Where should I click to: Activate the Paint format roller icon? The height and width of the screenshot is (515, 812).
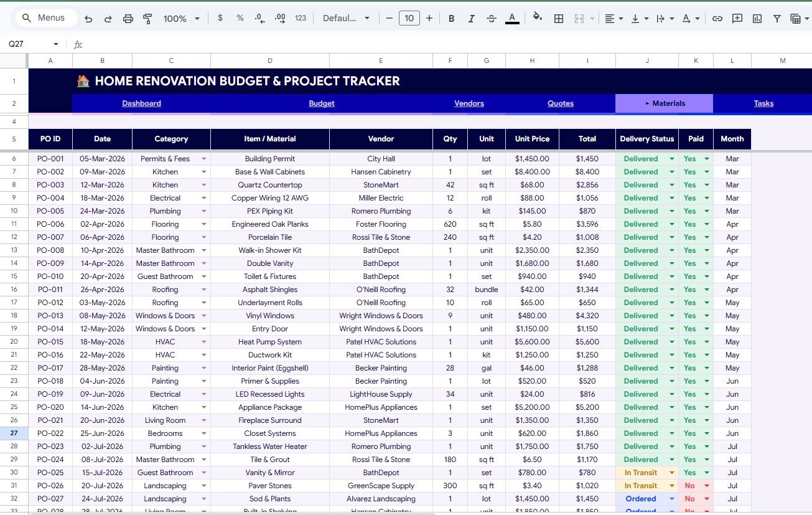coord(147,19)
